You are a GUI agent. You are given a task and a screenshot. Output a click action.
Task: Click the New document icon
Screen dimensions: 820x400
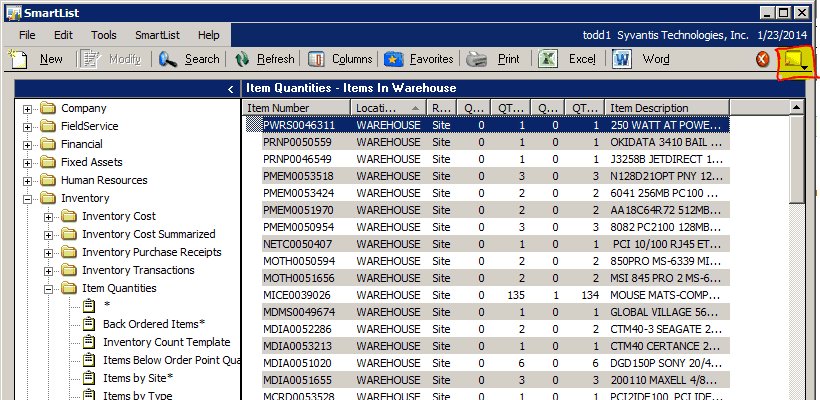[17, 59]
